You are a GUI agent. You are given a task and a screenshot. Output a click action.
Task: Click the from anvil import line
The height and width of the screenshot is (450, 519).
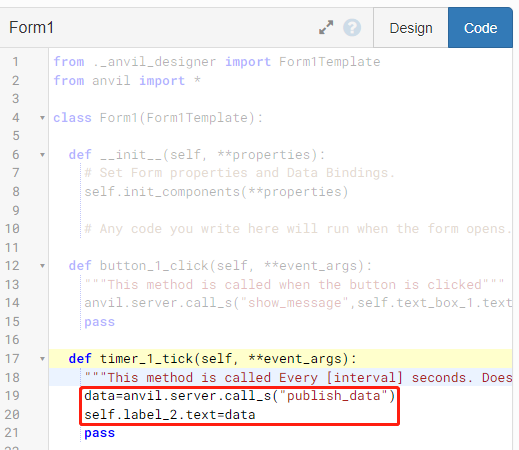(x=127, y=81)
